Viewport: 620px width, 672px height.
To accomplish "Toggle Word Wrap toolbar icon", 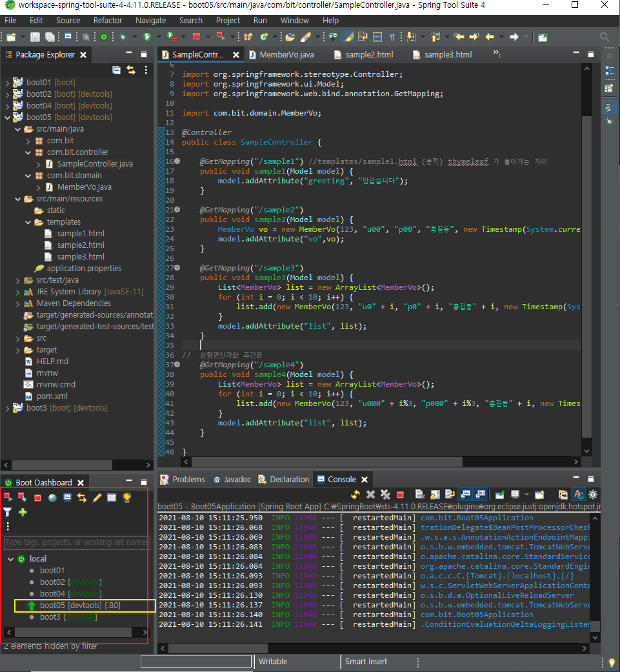I will point(363,37).
